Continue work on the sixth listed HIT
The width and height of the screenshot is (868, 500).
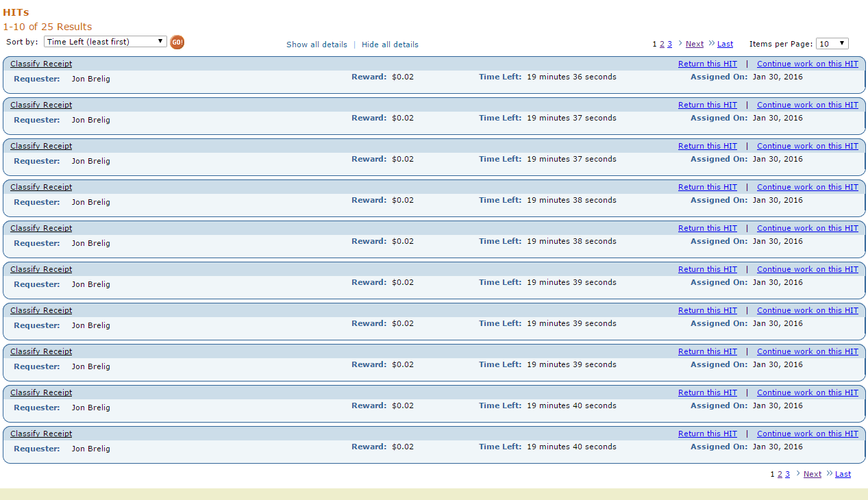[x=807, y=269]
